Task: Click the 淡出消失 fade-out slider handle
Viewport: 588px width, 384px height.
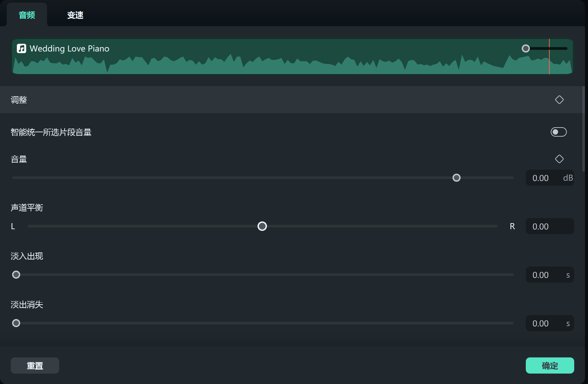Action: 16,323
